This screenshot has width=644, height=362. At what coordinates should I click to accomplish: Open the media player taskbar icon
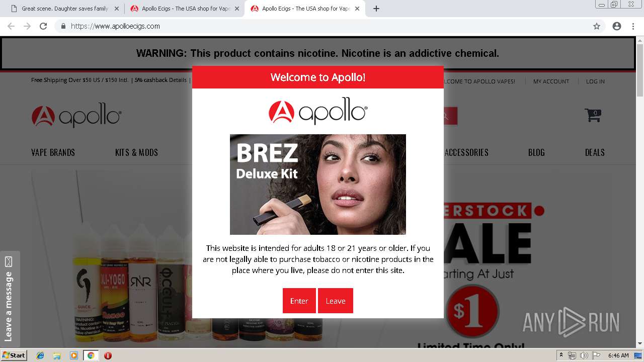coord(74,355)
